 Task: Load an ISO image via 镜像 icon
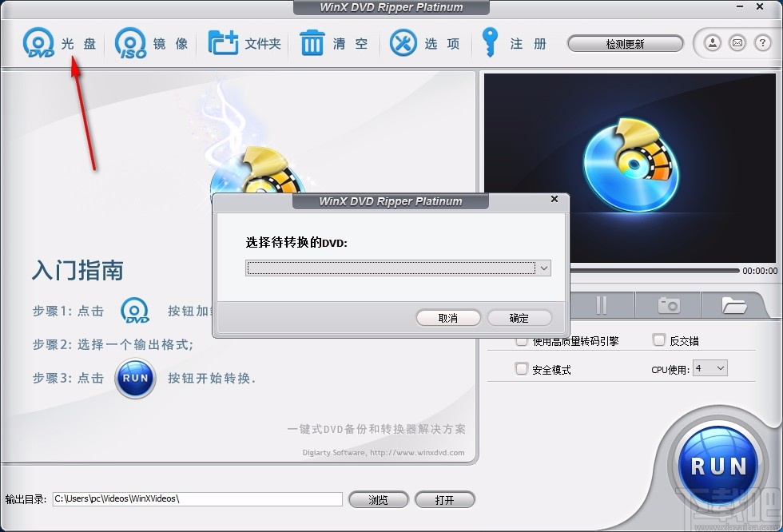pyautogui.click(x=129, y=42)
